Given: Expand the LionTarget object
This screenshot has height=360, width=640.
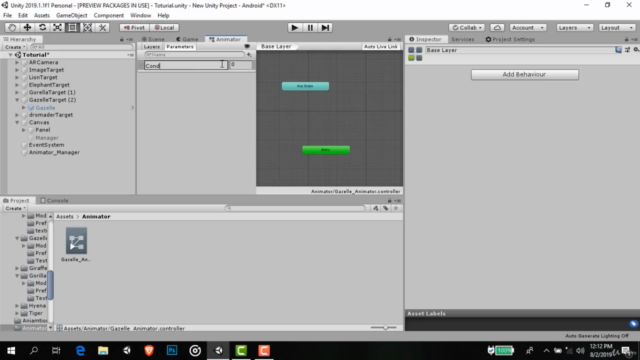Looking at the screenshot, I should (x=17, y=77).
